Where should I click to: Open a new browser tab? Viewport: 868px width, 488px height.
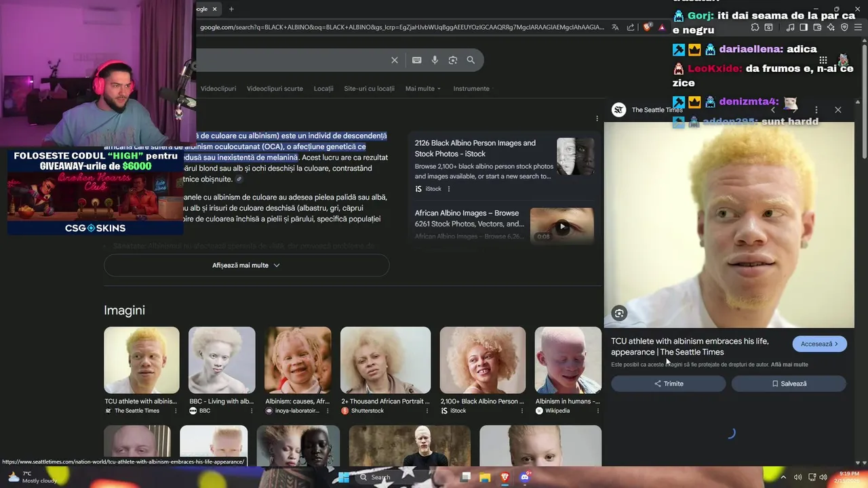231,9
